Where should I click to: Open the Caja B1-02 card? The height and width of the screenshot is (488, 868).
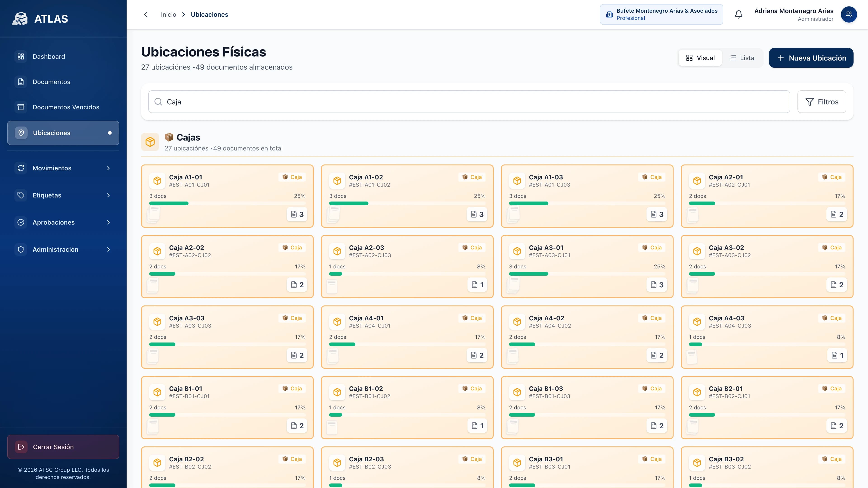point(407,408)
